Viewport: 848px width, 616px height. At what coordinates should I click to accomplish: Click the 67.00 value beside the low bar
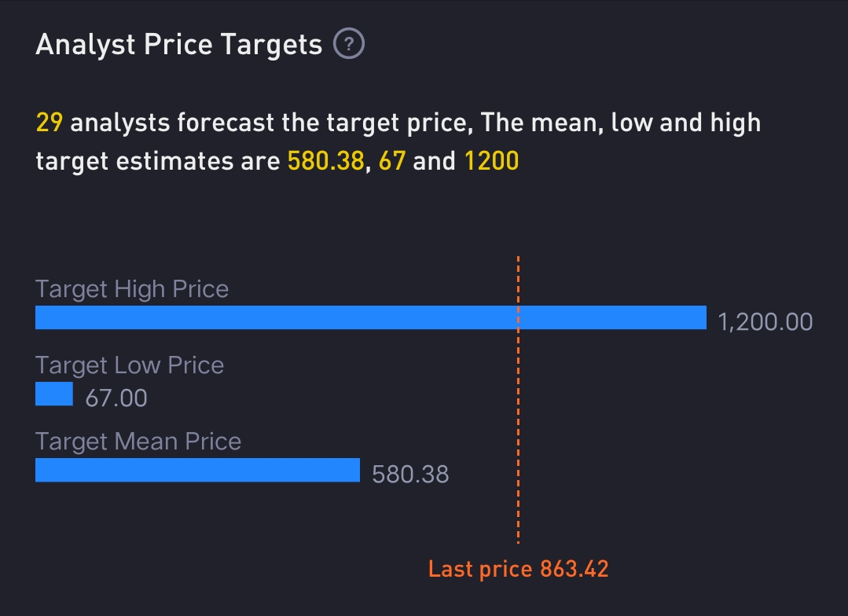[116, 398]
